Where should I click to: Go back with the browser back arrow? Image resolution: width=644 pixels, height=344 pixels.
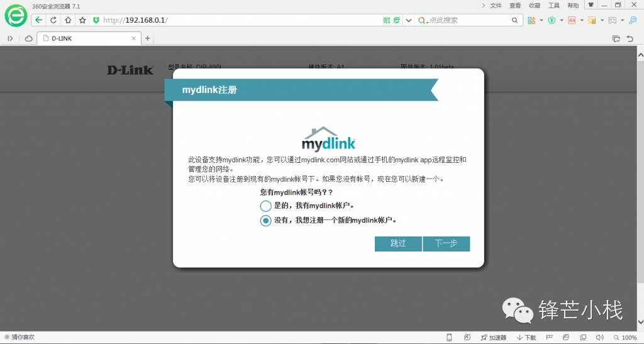(x=38, y=20)
